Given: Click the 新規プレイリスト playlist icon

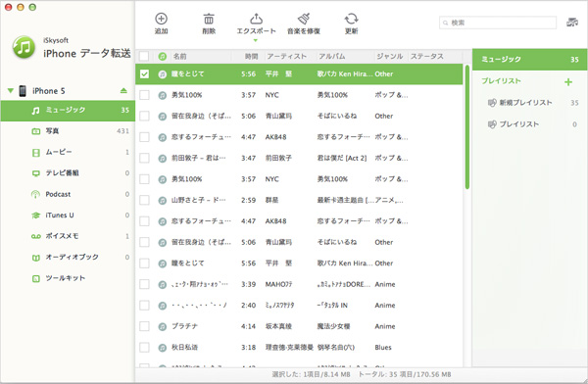Looking at the screenshot, I should tap(492, 103).
